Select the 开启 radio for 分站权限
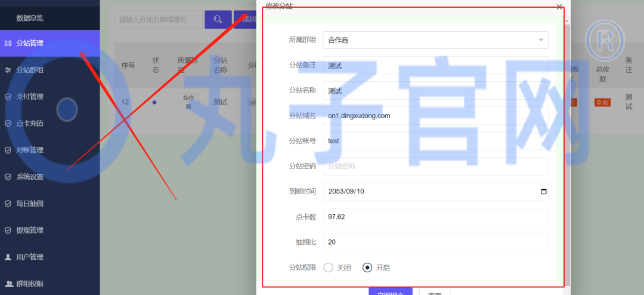Image resolution: width=644 pixels, height=295 pixels. tap(367, 268)
